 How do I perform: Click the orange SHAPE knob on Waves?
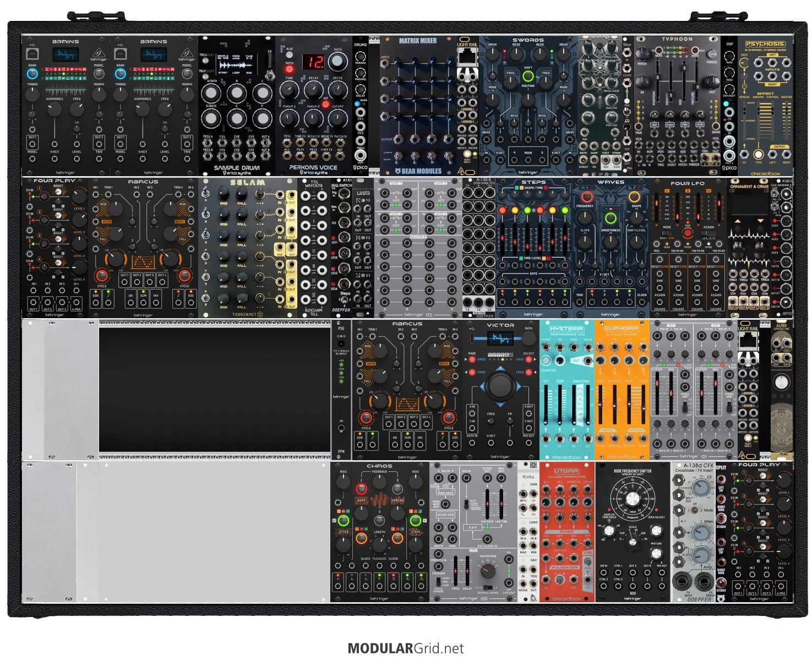635,197
